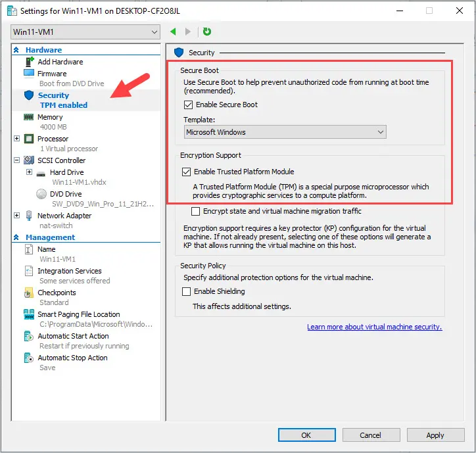Check Encrypt state and migration traffic
Image resolution: width=476 pixels, height=453 pixels.
coord(195,211)
